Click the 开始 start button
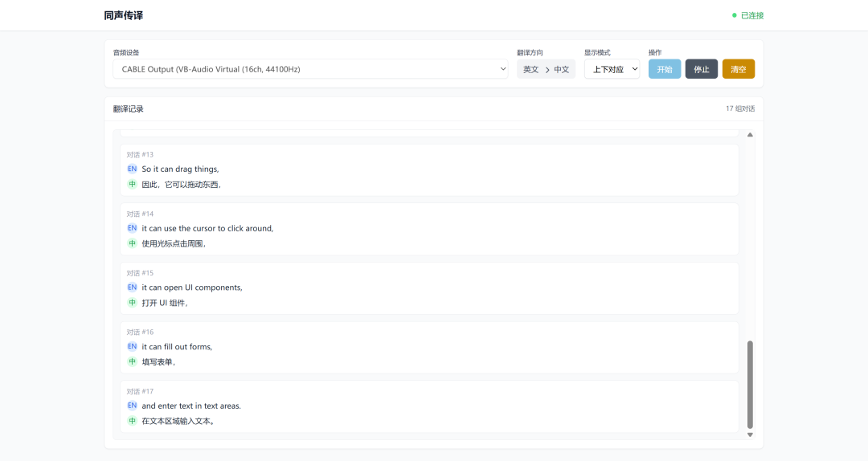The width and height of the screenshot is (868, 461). point(665,69)
